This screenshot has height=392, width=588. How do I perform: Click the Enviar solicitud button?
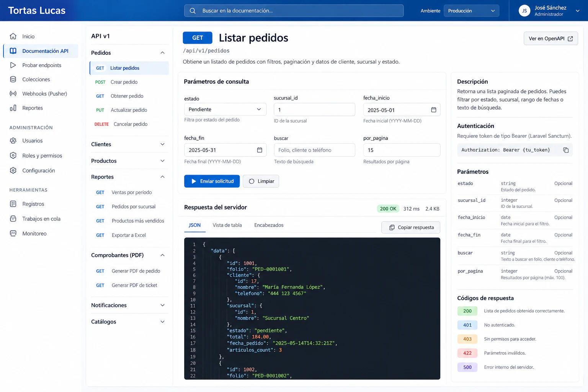click(212, 181)
